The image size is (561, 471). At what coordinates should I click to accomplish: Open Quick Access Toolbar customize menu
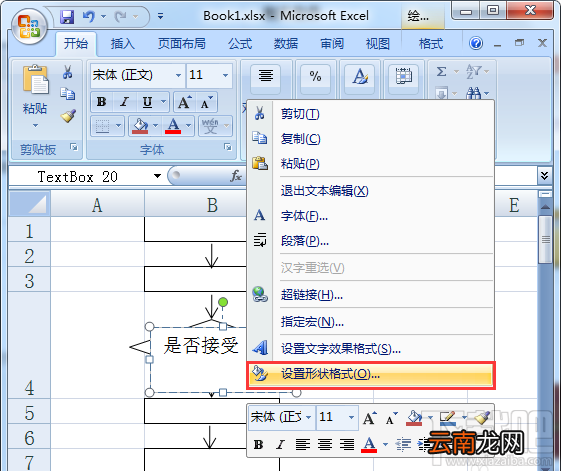(160, 16)
